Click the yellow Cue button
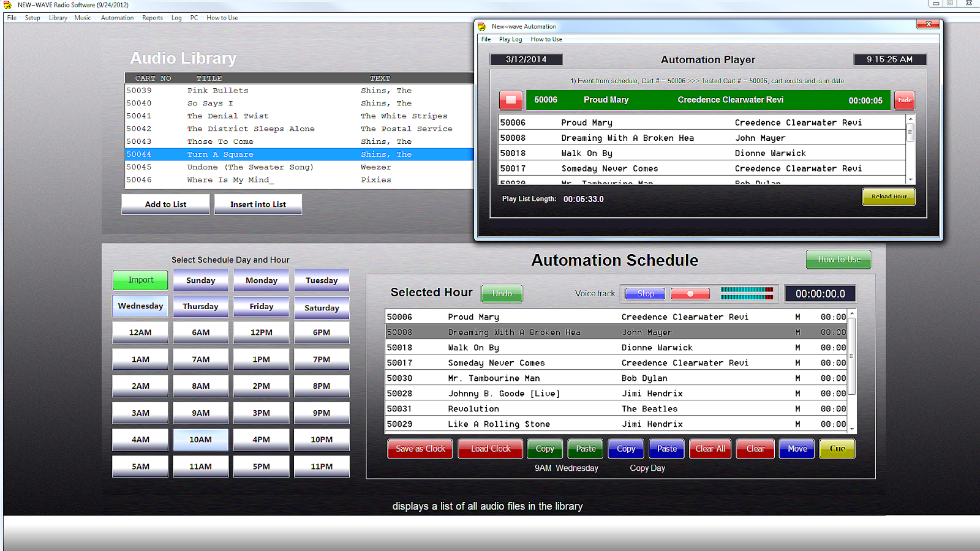The width and height of the screenshot is (980, 551). point(837,449)
